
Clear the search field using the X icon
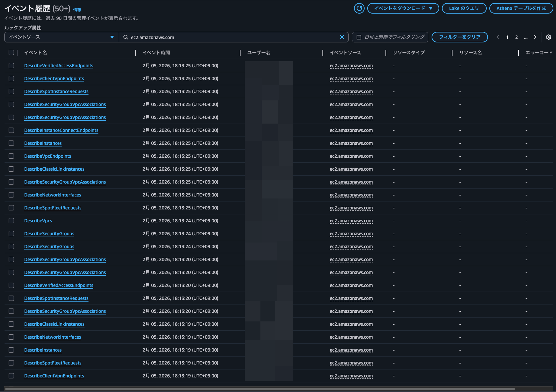[342, 37]
